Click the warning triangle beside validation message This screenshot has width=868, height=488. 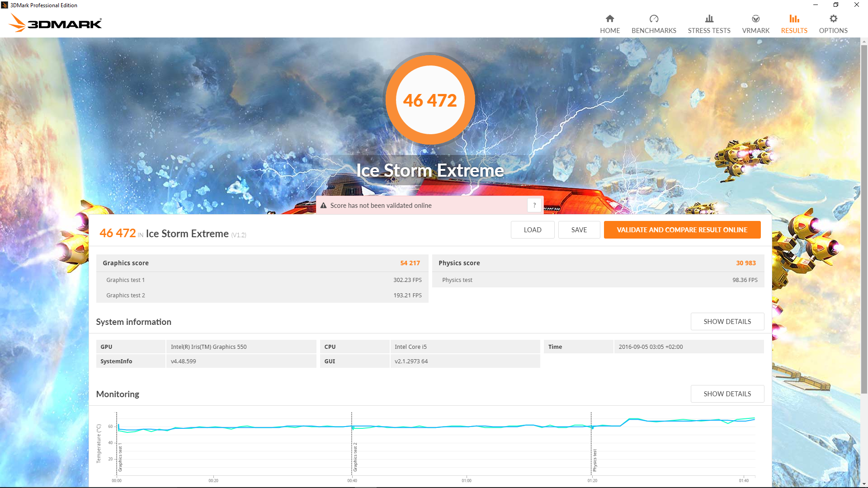324,206
